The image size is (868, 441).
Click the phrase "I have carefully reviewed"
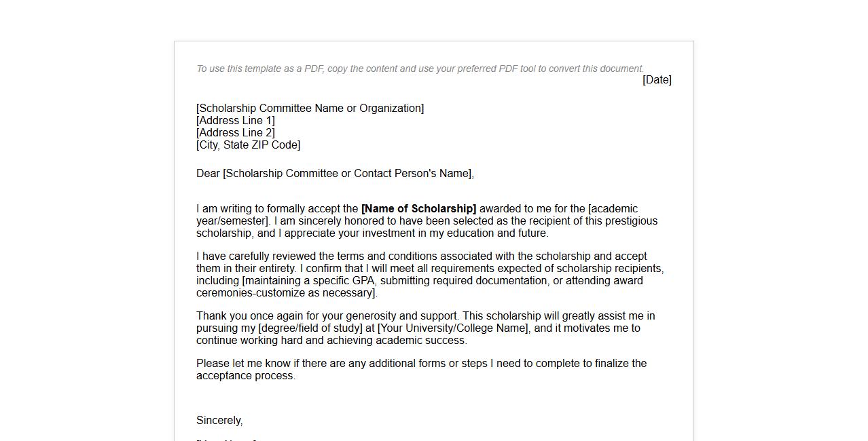tap(256, 256)
